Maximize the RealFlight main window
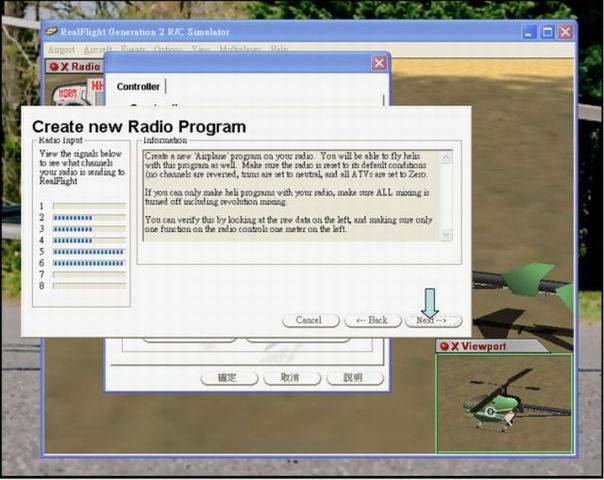 point(547,32)
